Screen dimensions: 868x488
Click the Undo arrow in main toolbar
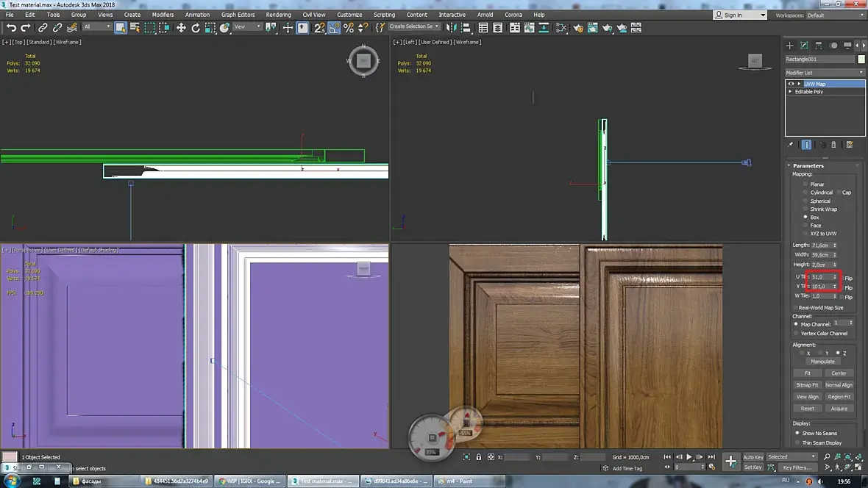11,28
